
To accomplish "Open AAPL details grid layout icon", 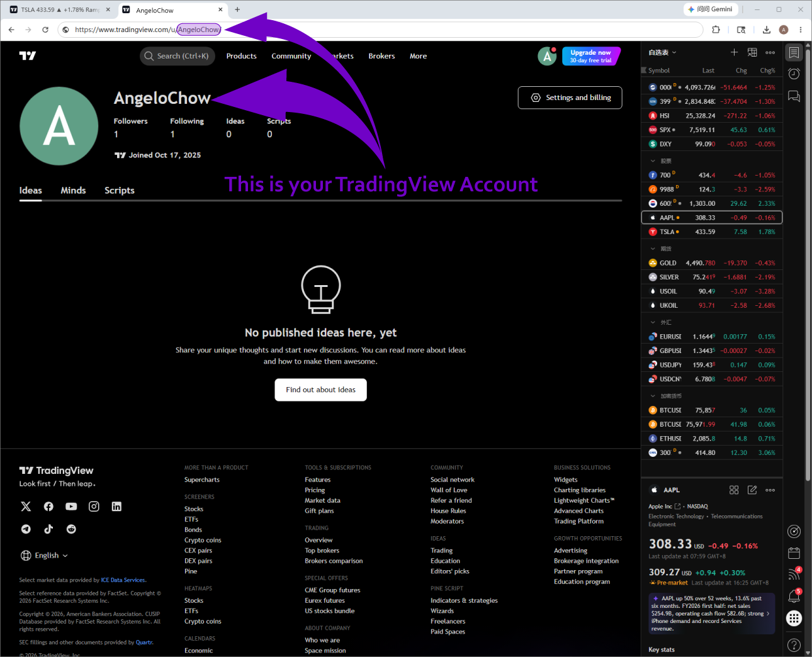I will [x=734, y=490].
